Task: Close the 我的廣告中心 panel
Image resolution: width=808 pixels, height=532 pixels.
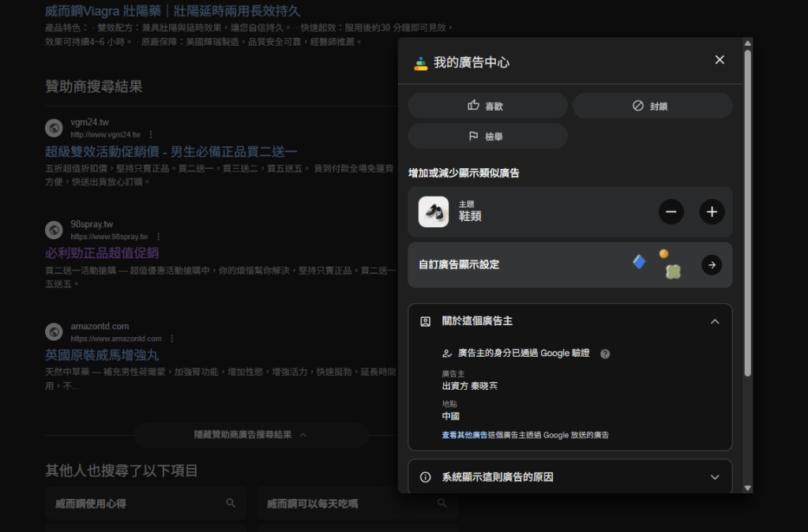Action: (x=719, y=60)
